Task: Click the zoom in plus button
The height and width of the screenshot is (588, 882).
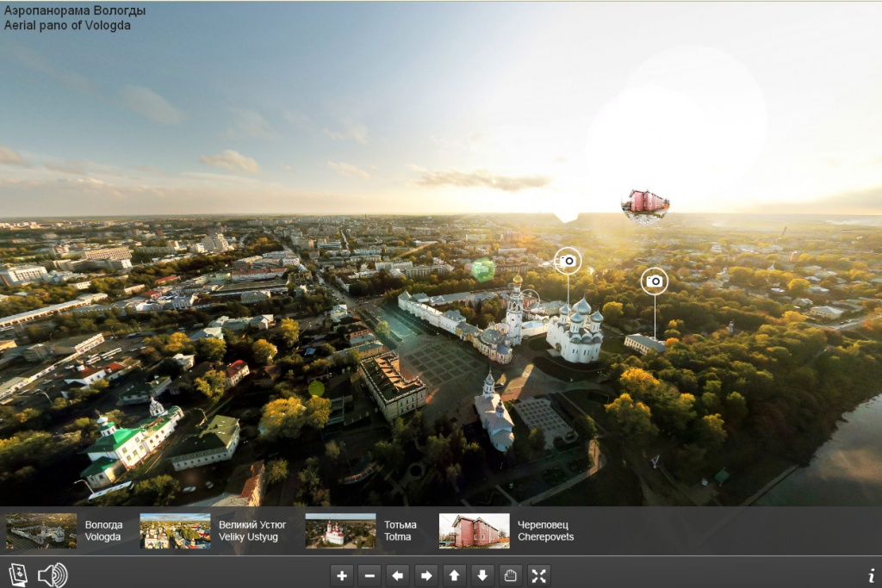Action: pyautogui.click(x=342, y=576)
